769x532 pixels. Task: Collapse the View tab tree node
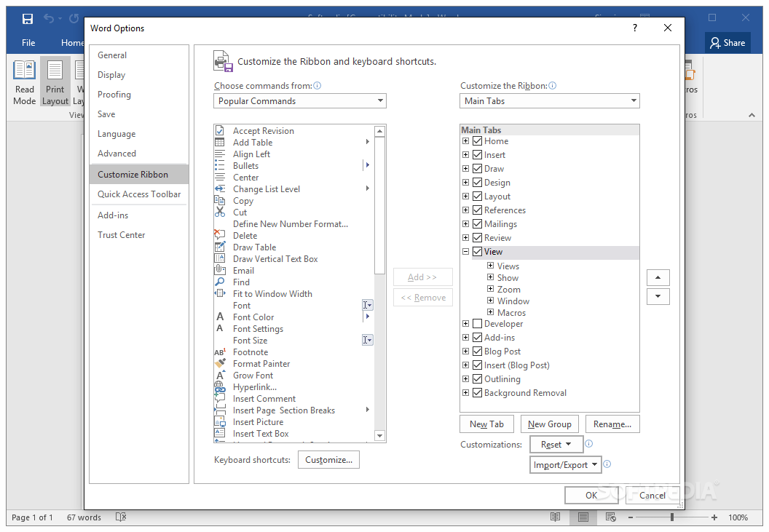coord(465,251)
